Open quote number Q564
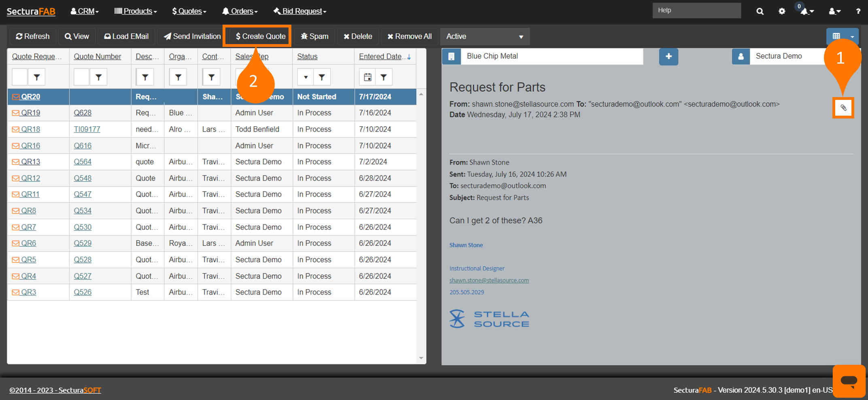868x400 pixels. coord(83,162)
